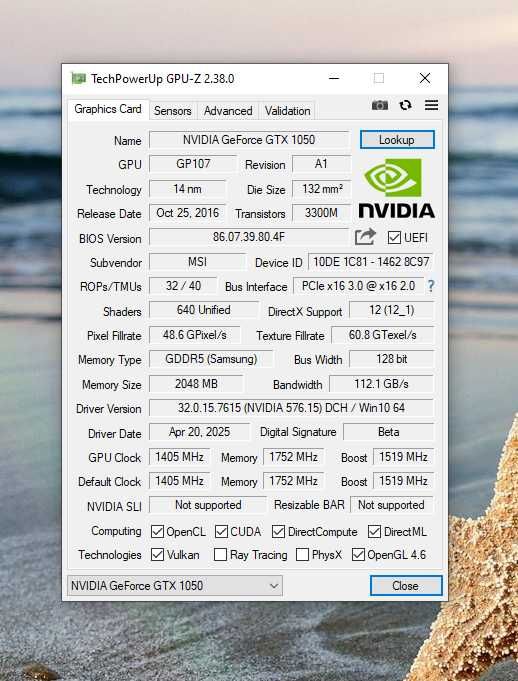This screenshot has width=518, height=681.
Task: Toggle the PhysX checkbox
Action: tap(302, 554)
